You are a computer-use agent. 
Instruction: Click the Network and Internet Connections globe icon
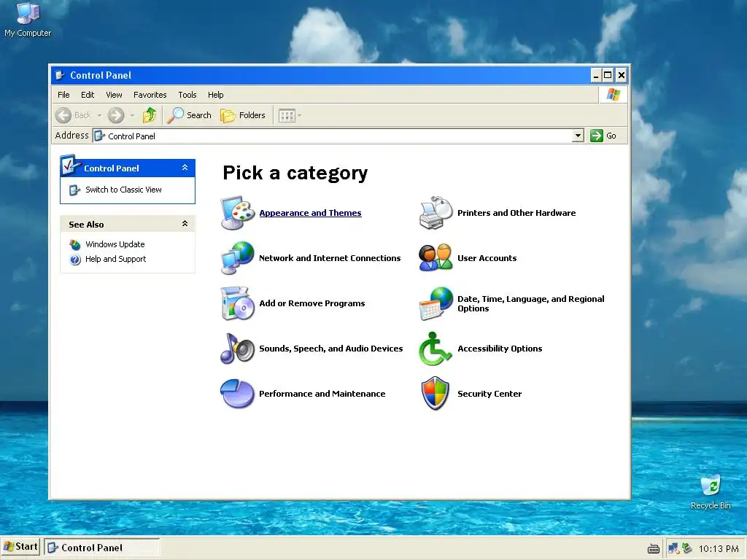tap(237, 257)
